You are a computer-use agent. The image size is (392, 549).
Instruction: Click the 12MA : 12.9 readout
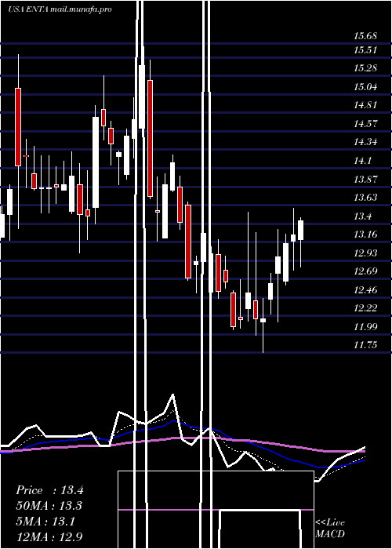coord(49,536)
